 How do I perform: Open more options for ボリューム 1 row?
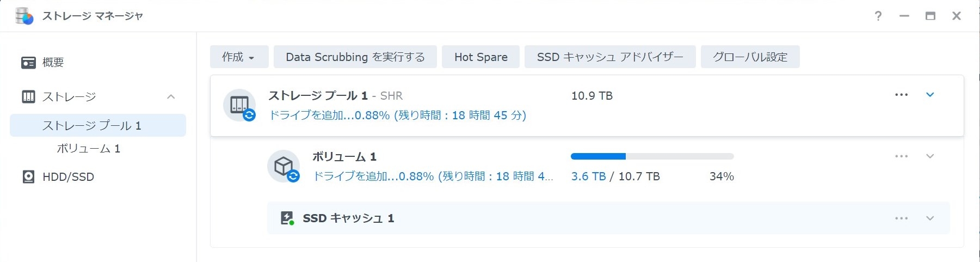tap(901, 156)
